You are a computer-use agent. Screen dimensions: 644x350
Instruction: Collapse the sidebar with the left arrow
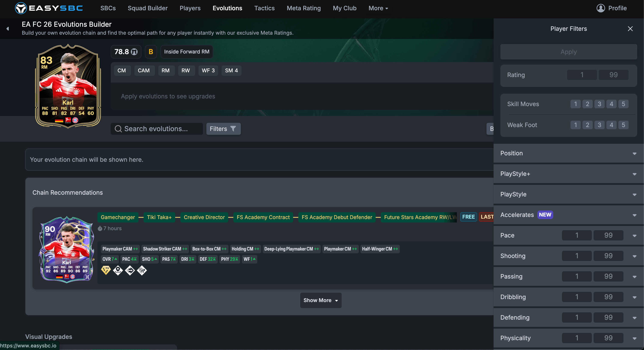pyautogui.click(x=8, y=28)
